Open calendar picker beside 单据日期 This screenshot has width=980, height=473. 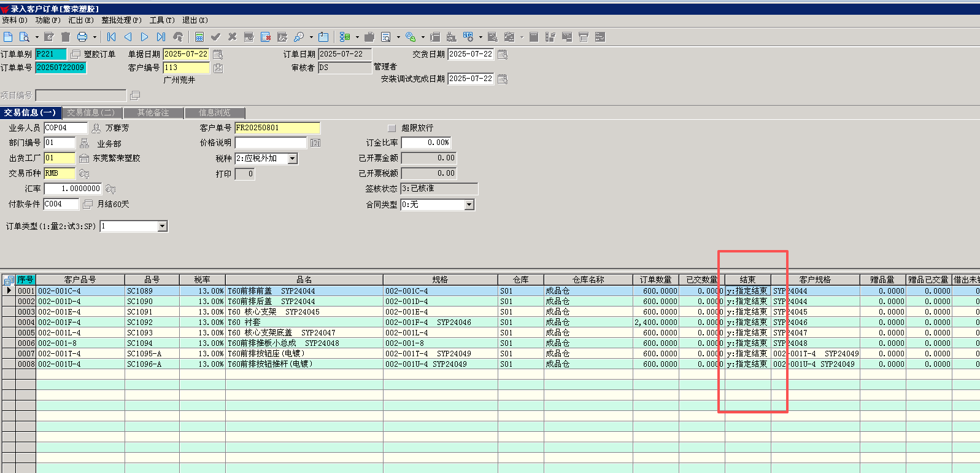(x=218, y=55)
